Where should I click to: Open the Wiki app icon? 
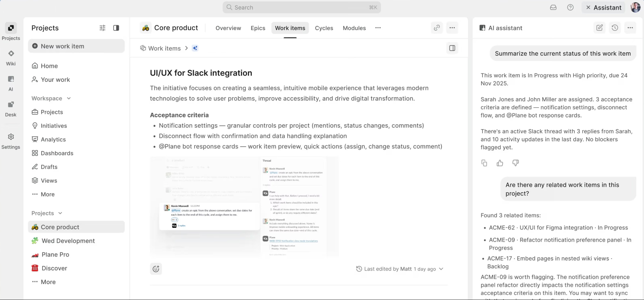(11, 53)
